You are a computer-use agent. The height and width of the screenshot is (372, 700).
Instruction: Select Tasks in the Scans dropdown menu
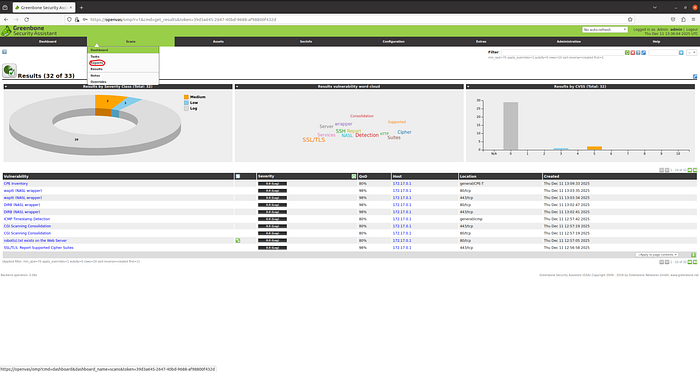click(95, 57)
